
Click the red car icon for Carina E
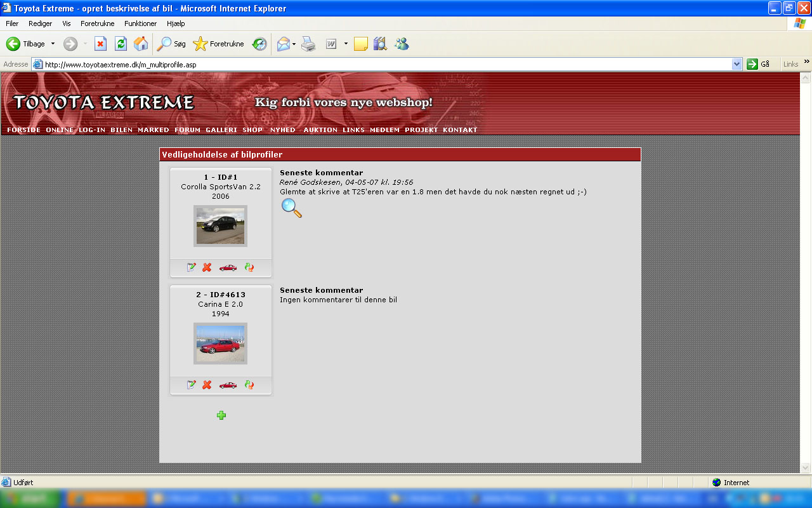point(228,385)
